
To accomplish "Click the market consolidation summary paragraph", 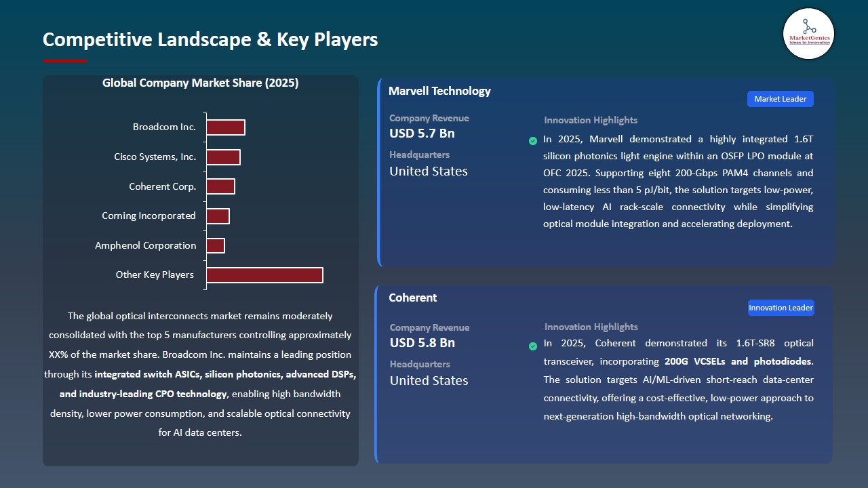I will [x=200, y=374].
